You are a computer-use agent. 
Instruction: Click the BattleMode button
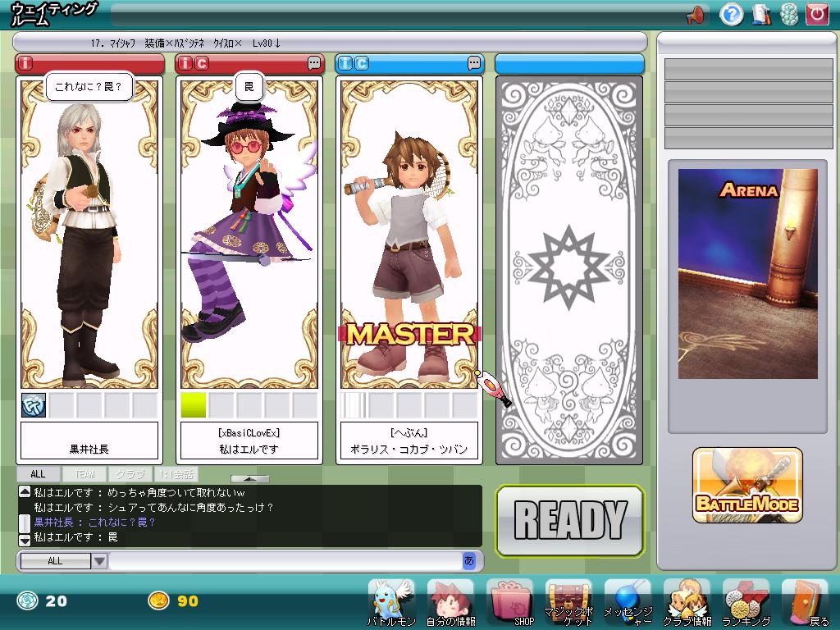click(x=747, y=486)
